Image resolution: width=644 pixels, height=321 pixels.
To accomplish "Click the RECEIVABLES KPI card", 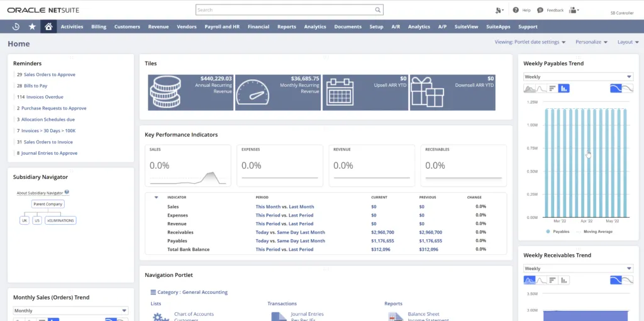I will pos(464,166).
